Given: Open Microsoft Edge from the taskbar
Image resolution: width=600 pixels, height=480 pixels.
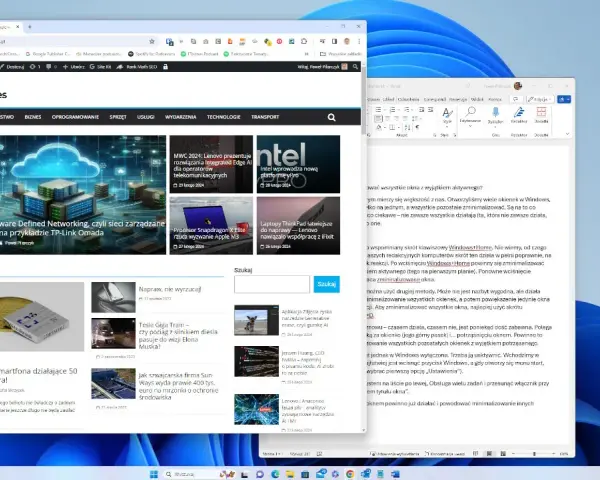Looking at the screenshot, I should [275, 474].
